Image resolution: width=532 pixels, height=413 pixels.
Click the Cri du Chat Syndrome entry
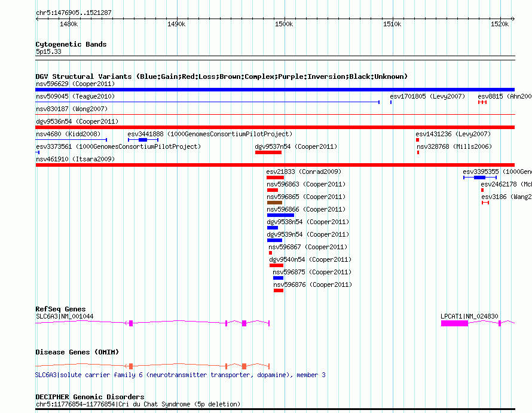click(x=138, y=404)
